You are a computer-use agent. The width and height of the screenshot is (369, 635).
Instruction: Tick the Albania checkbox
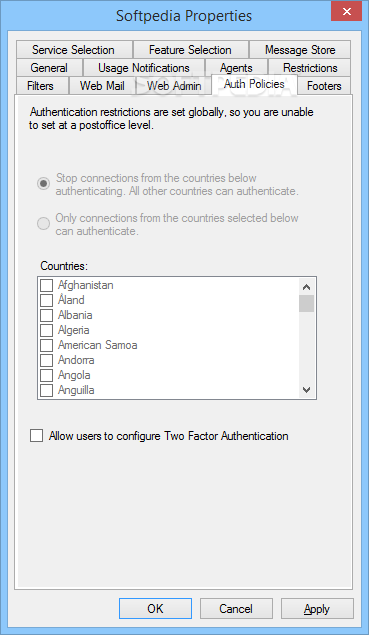47,315
